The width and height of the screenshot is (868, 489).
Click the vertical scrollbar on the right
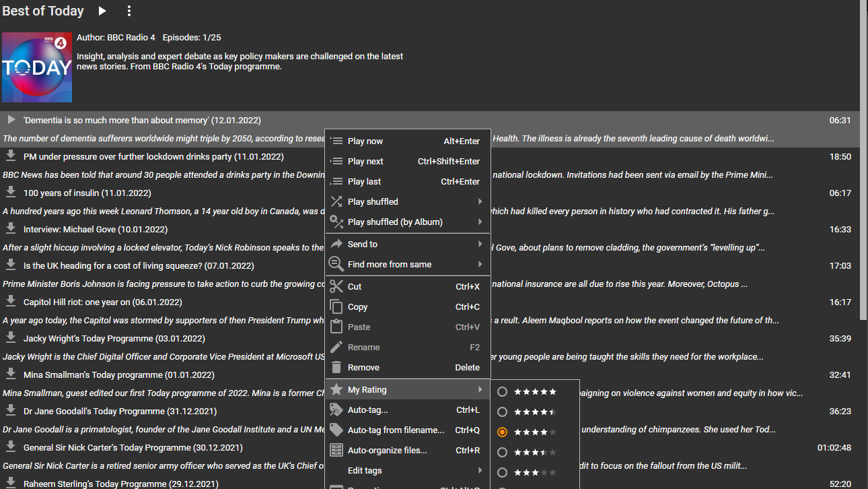pos(863,162)
